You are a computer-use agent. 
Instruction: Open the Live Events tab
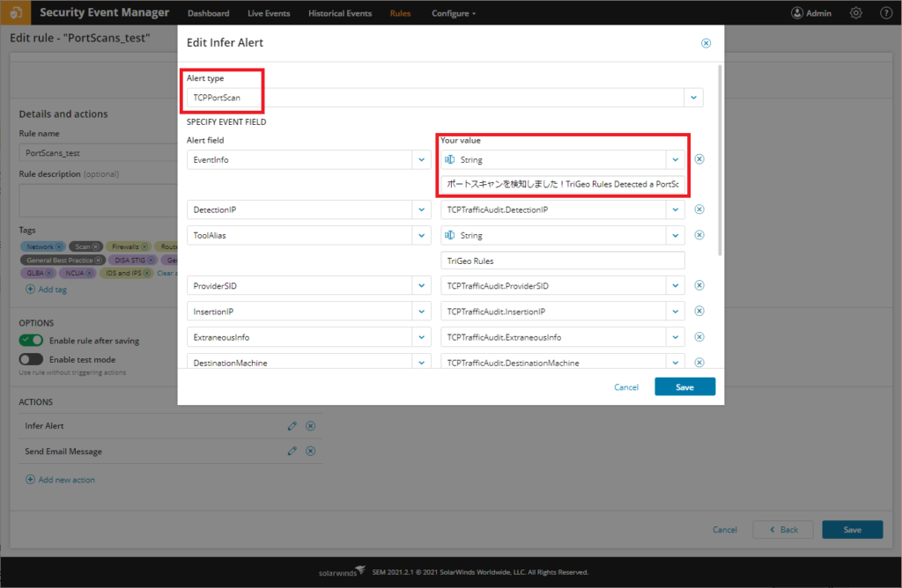tap(269, 13)
